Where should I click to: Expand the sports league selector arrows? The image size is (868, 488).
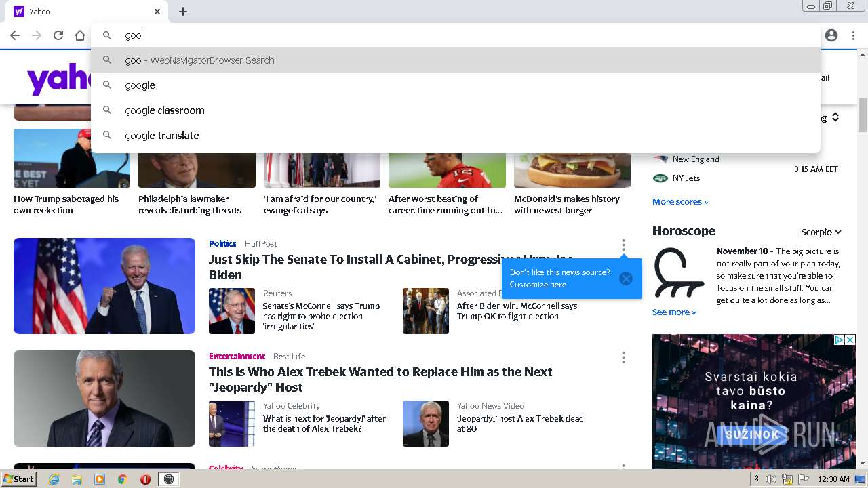click(835, 117)
